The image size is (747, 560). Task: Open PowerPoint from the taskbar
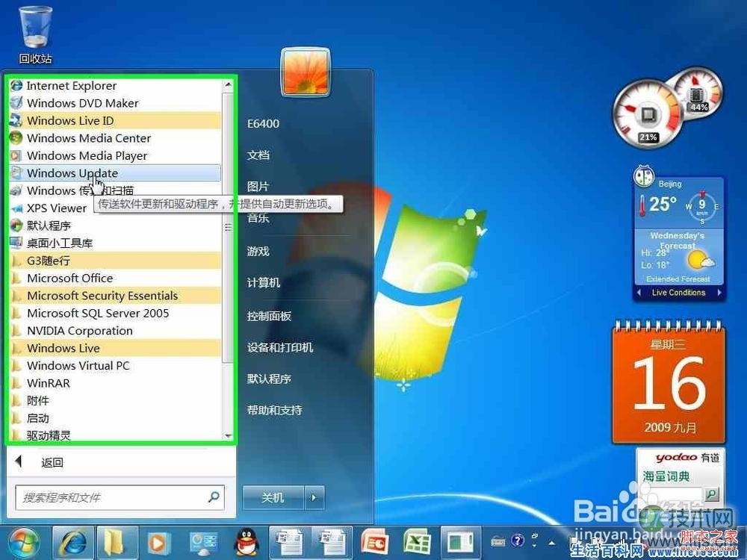pos(374,543)
